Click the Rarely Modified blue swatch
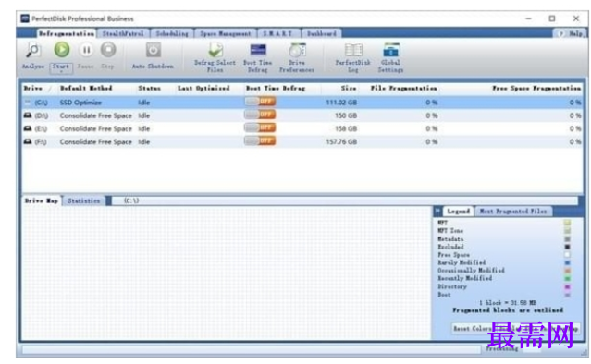591x364 pixels. [567, 262]
